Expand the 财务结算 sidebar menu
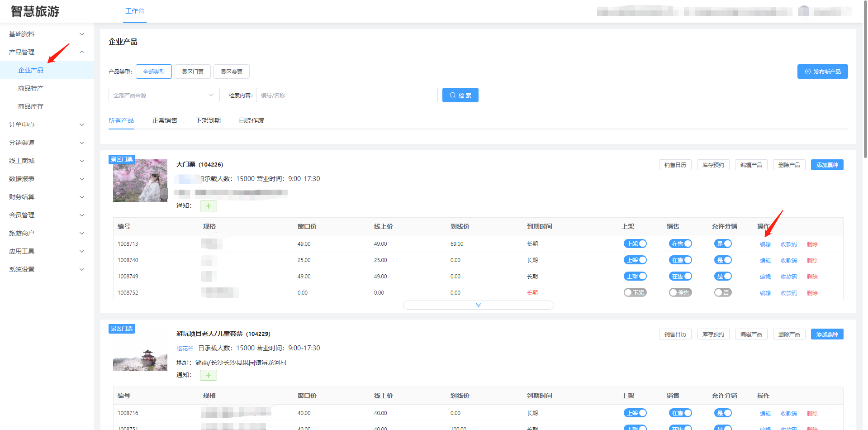The height and width of the screenshot is (430, 868). tap(45, 197)
